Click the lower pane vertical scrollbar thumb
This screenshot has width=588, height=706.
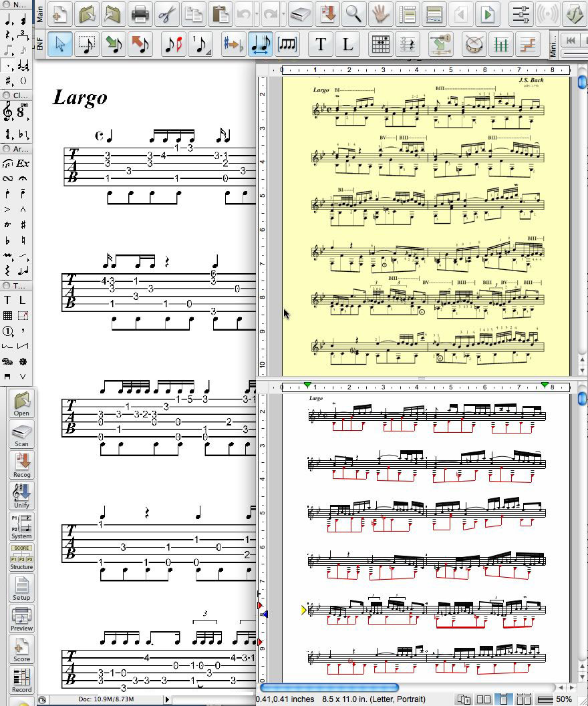(x=582, y=399)
